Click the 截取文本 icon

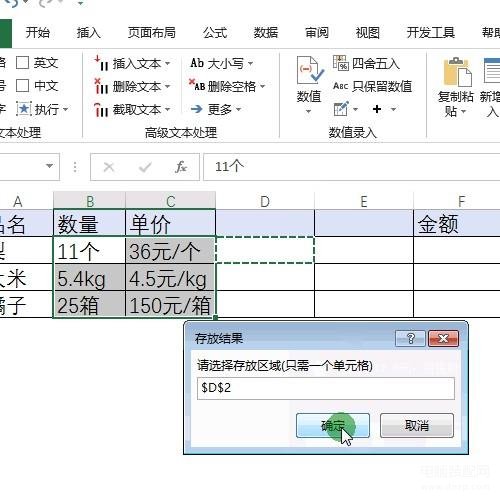tap(101, 109)
